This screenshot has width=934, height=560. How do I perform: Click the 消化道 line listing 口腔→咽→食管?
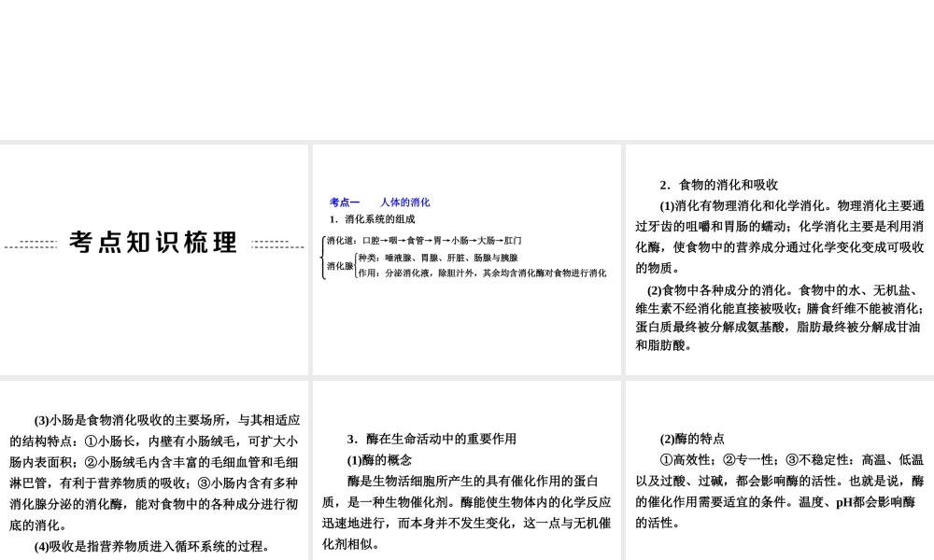coord(424,241)
